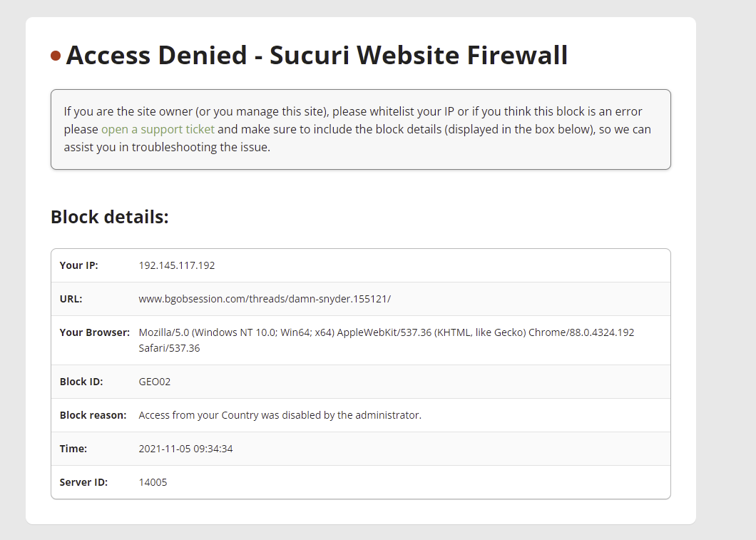Click the URL row label

(x=71, y=299)
